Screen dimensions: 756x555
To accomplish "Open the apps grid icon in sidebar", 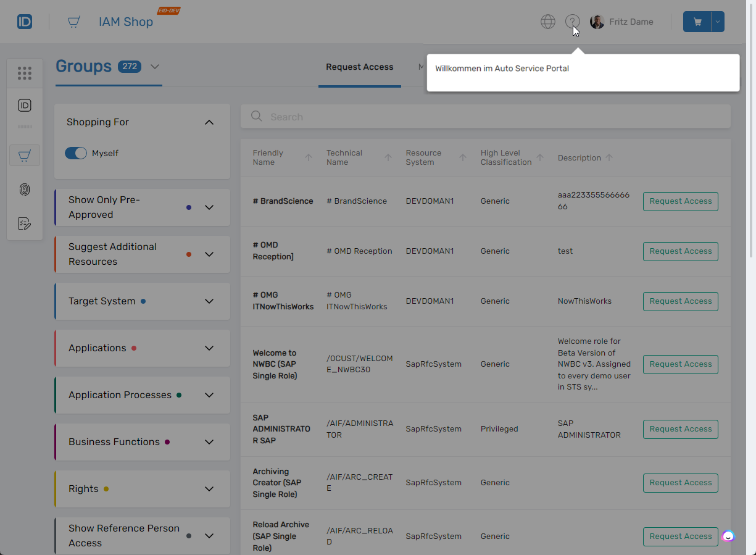I will [25, 73].
